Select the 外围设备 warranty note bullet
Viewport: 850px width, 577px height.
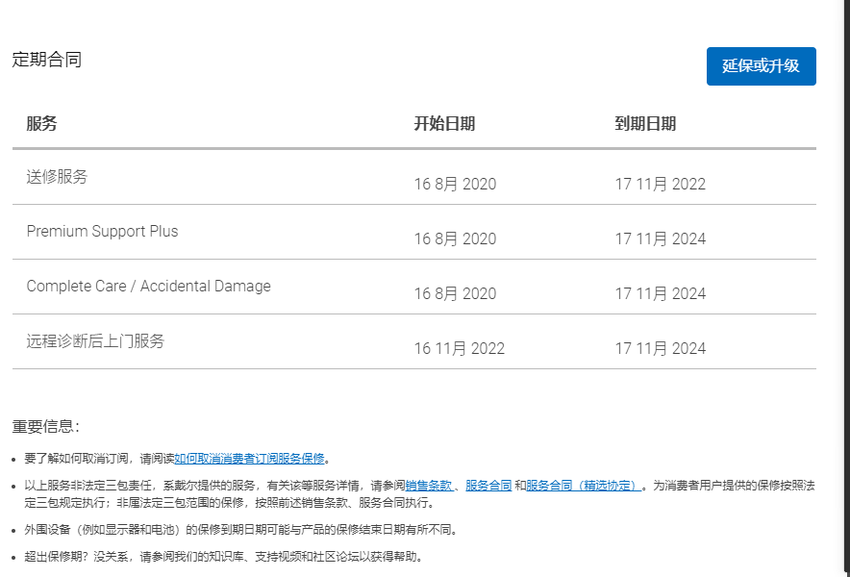pyautogui.click(x=242, y=530)
